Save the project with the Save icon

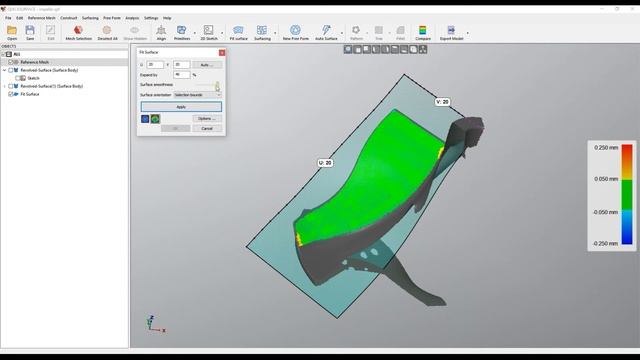point(30,30)
